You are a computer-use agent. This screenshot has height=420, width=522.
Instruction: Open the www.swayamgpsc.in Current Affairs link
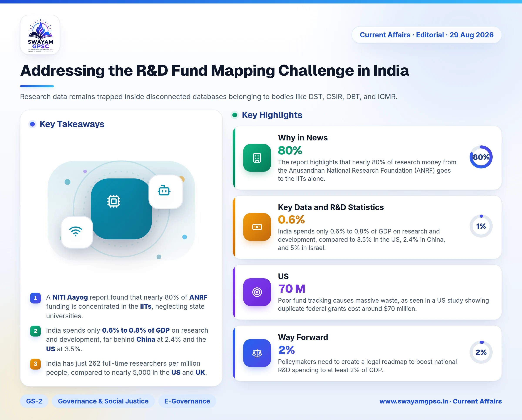pyautogui.click(x=440, y=401)
